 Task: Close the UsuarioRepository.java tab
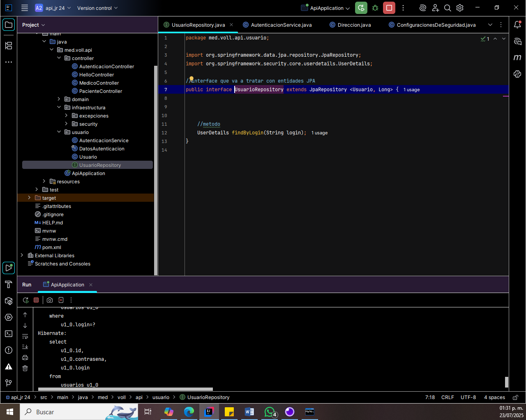[231, 25]
